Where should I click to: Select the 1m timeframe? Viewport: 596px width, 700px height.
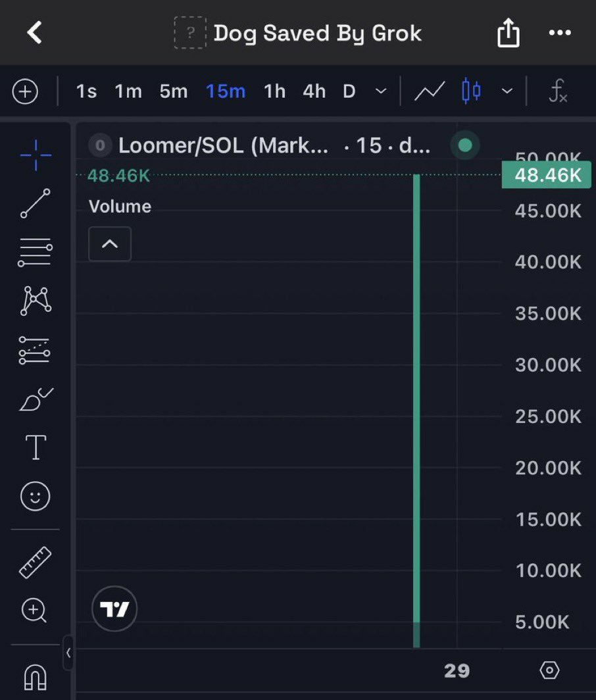(128, 91)
